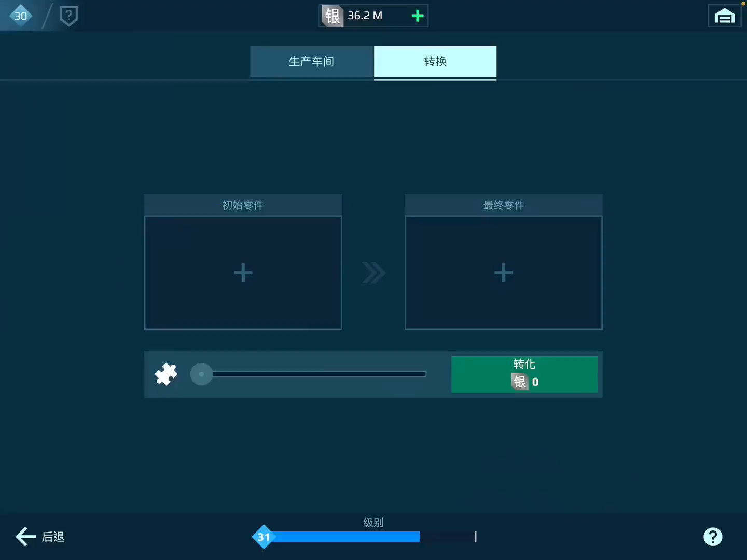The image size is (747, 560).
Task: Click the 后退 text label
Action: [53, 537]
